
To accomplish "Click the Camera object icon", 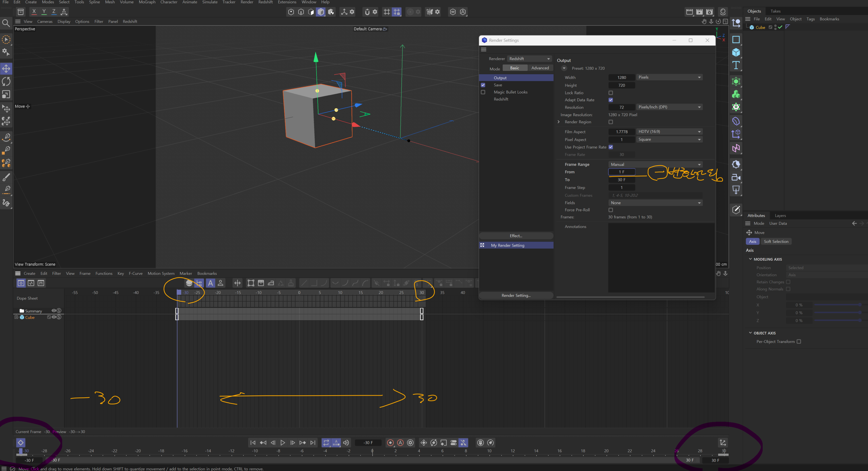I will pyautogui.click(x=736, y=177).
